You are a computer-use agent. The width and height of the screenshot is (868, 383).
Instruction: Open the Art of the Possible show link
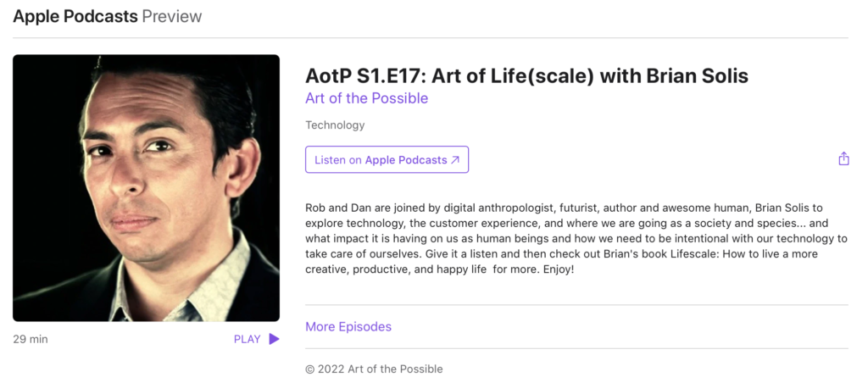click(x=366, y=98)
